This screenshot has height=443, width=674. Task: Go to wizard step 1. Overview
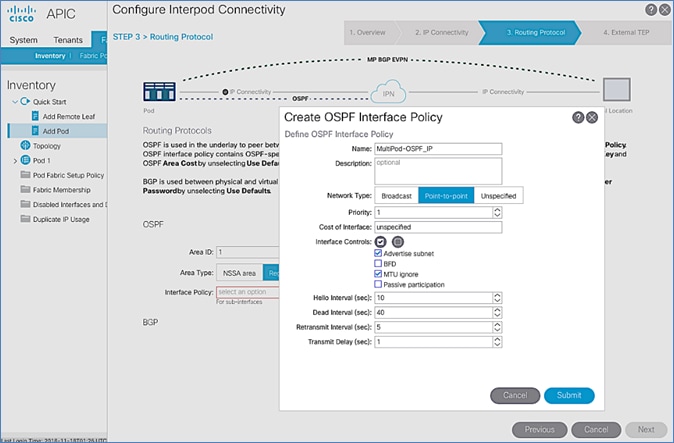(368, 33)
